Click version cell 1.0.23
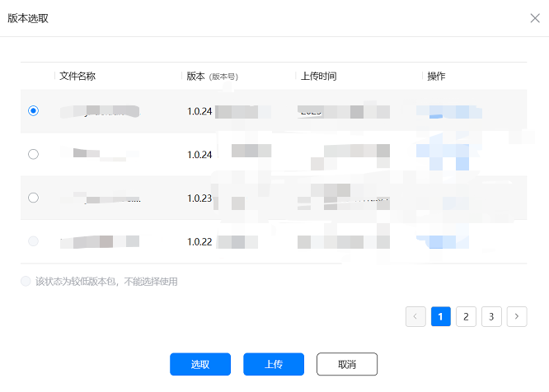Screen dimensions: 549x392 click(199, 198)
